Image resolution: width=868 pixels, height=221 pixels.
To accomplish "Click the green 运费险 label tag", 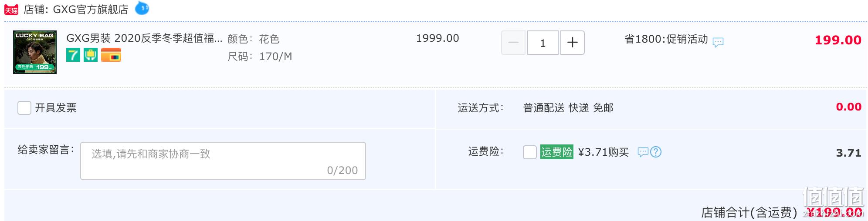I will click(x=557, y=152).
